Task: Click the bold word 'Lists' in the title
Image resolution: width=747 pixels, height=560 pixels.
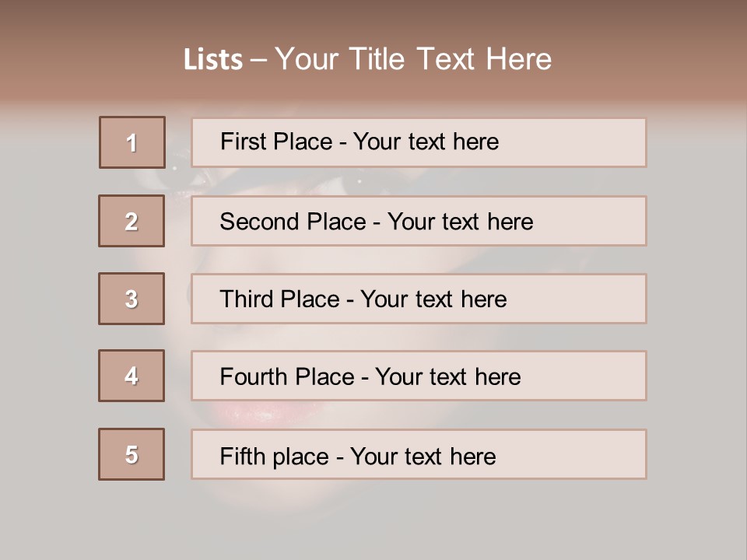Action: click(213, 60)
